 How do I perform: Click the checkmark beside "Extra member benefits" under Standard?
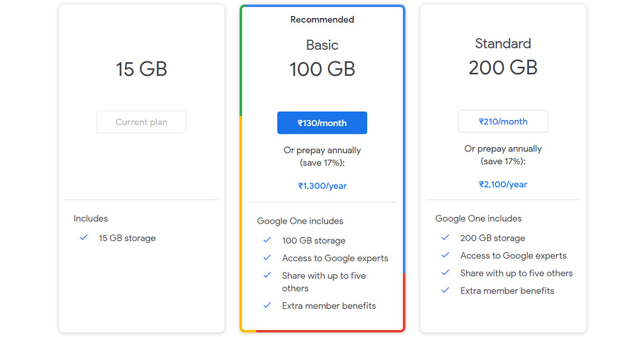tap(445, 291)
